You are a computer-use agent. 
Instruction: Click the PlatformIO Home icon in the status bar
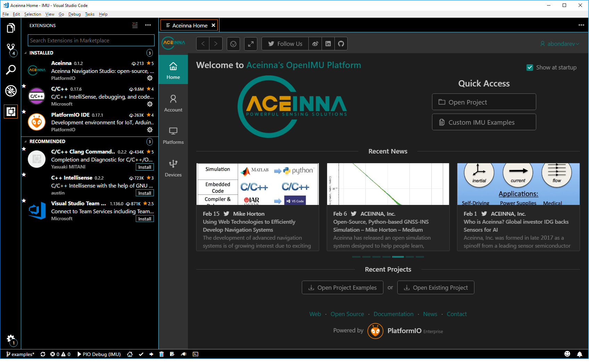130,354
